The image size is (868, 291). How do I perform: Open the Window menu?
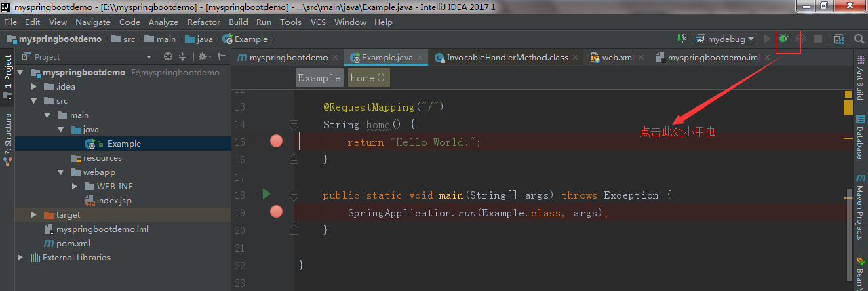coord(350,22)
